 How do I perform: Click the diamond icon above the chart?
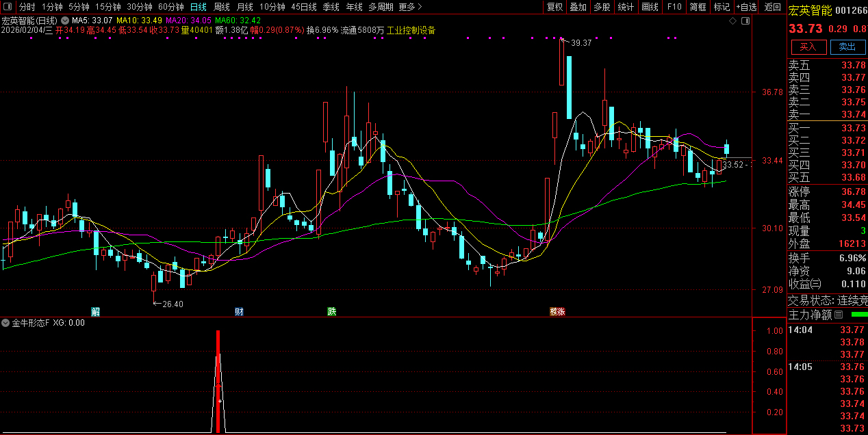point(733,21)
